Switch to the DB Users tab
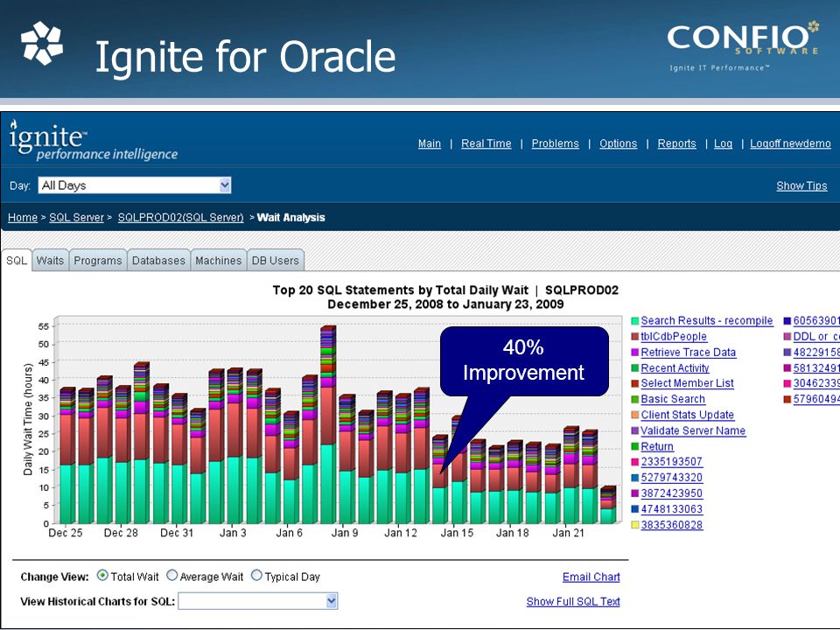Viewport: 840px width, 630px height. coord(276,261)
